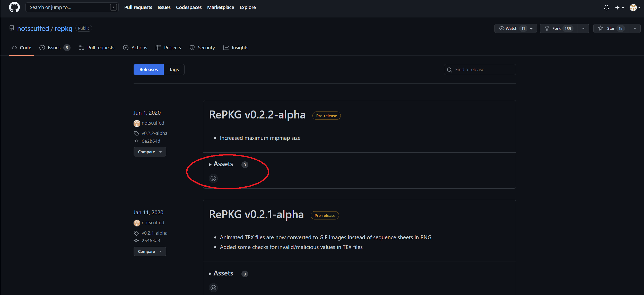Screen dimensions: 644x295
Task: Open the plus create-new menu
Action: click(620, 7)
